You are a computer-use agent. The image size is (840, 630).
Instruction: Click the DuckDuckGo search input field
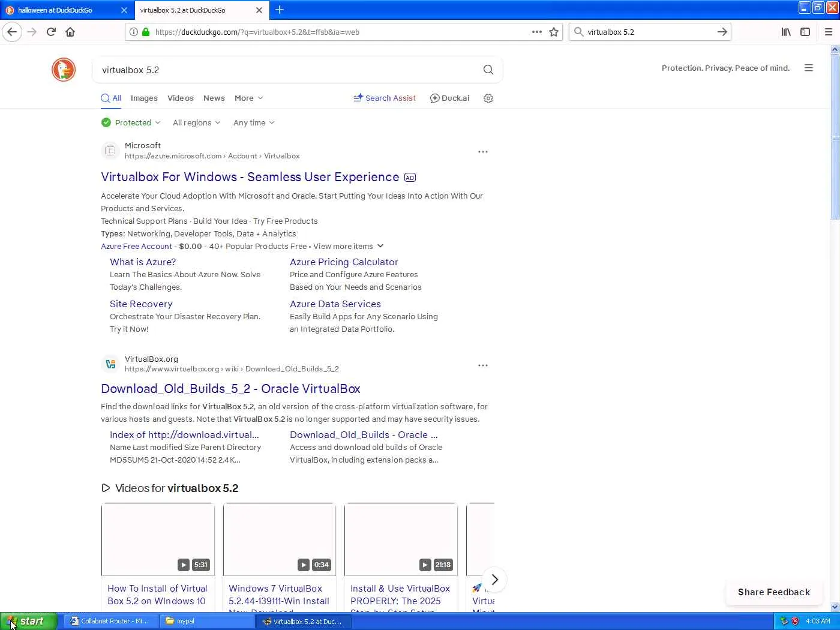288,70
